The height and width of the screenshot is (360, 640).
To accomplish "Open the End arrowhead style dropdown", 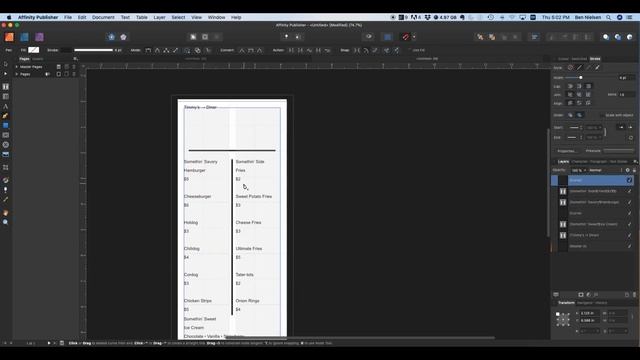I will 575,138.
